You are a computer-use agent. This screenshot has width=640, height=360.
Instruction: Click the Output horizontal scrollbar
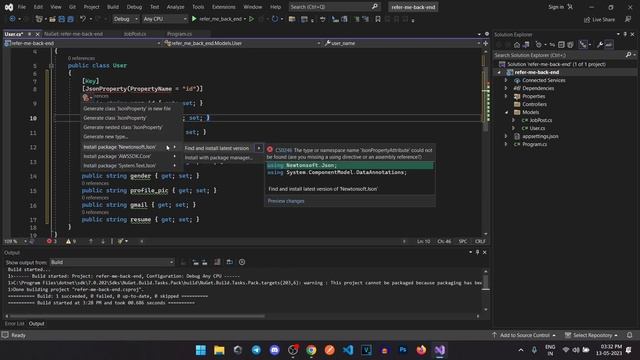coord(138,316)
